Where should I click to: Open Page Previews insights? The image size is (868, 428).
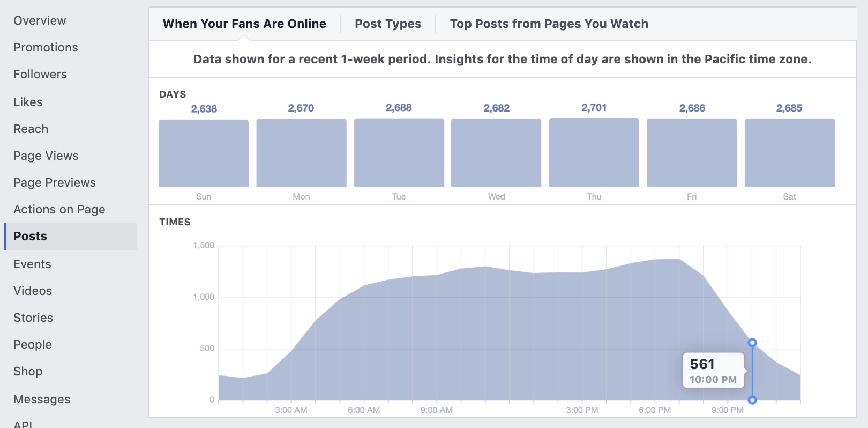pos(54,182)
